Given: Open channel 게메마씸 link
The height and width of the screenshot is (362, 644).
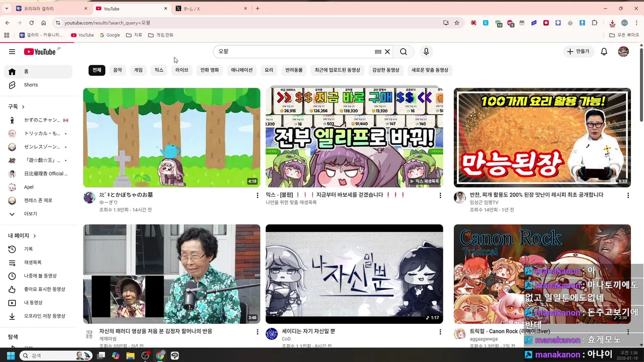Looking at the screenshot, I should coord(108,339).
